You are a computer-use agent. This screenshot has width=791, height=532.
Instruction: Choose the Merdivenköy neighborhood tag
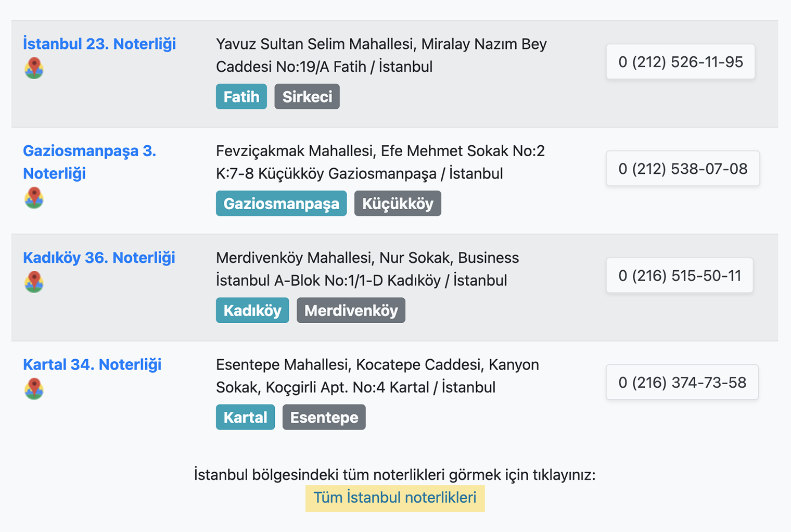click(x=351, y=310)
